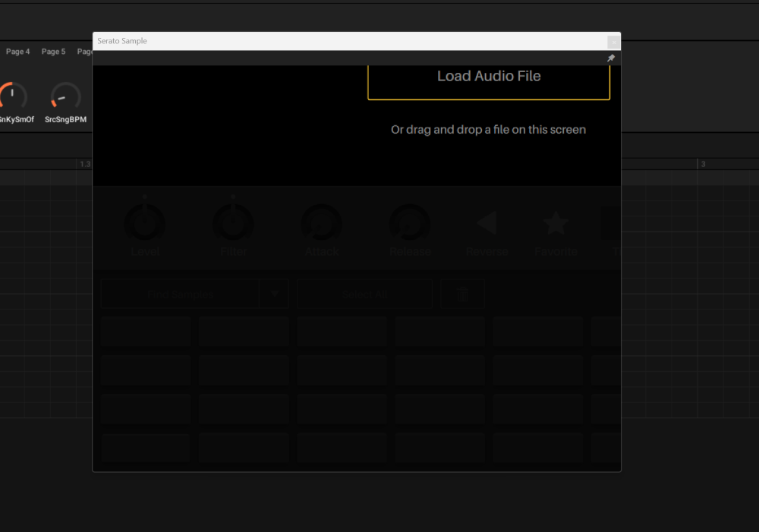Viewport: 759px width, 532px height.
Task: Click the 'Or drag and drop a file' text
Action: (488, 130)
